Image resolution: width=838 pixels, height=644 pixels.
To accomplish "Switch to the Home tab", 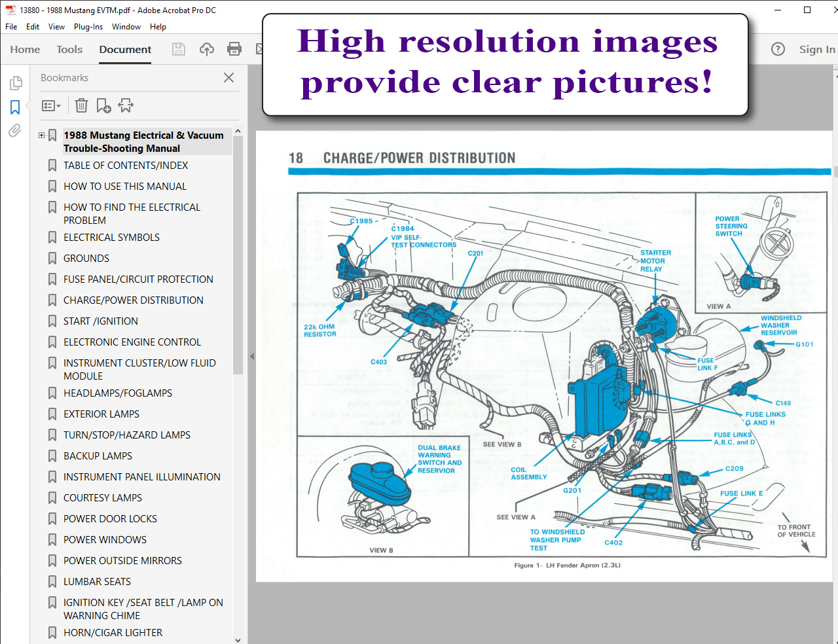I will point(25,50).
